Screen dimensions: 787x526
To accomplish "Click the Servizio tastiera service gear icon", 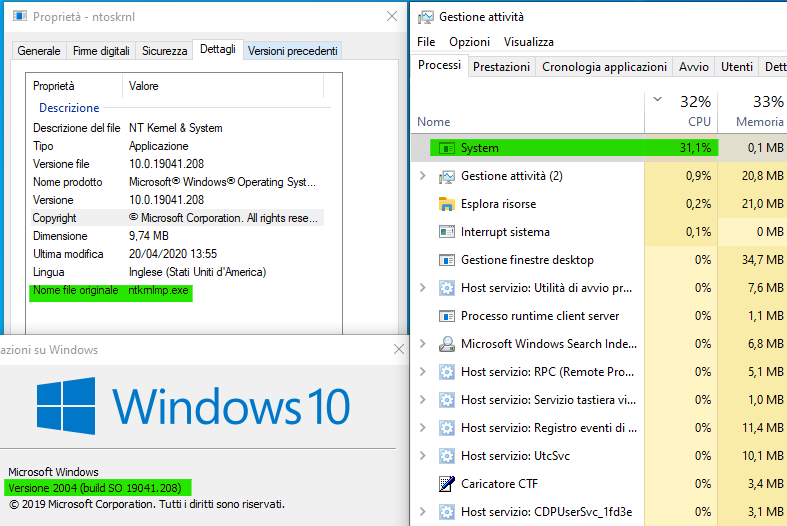I will [447, 400].
